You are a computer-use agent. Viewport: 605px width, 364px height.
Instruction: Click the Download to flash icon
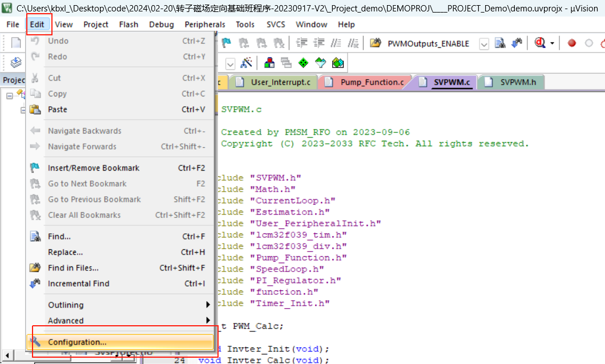click(16, 62)
